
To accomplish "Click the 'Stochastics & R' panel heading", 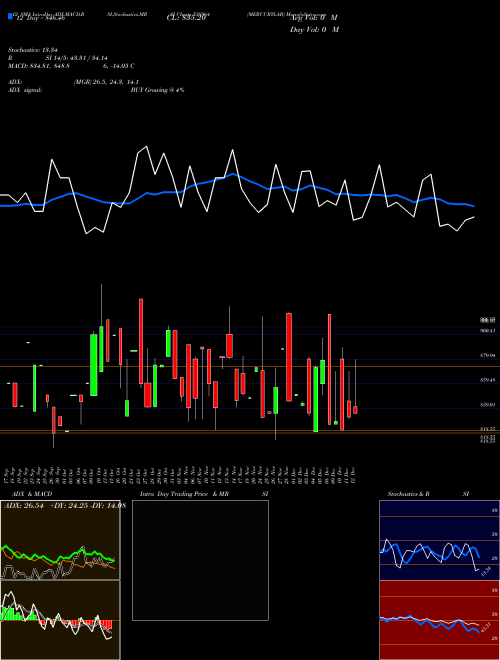I will (x=408, y=494).
